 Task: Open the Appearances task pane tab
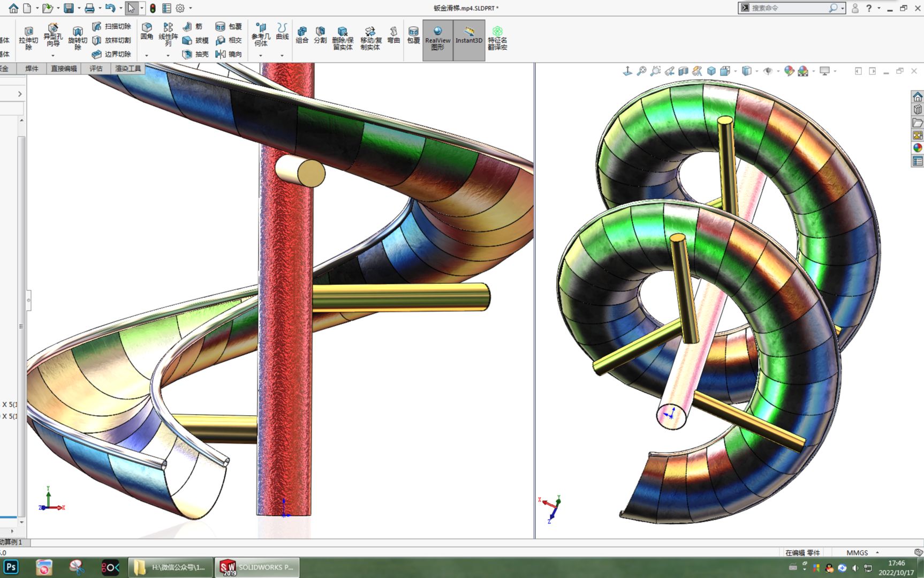point(918,148)
